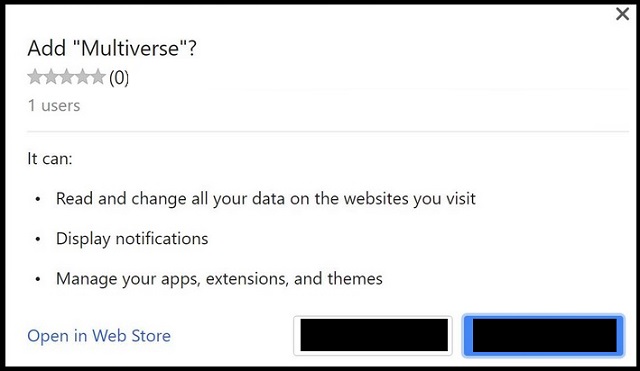Click the "1 users" text

coord(54,106)
